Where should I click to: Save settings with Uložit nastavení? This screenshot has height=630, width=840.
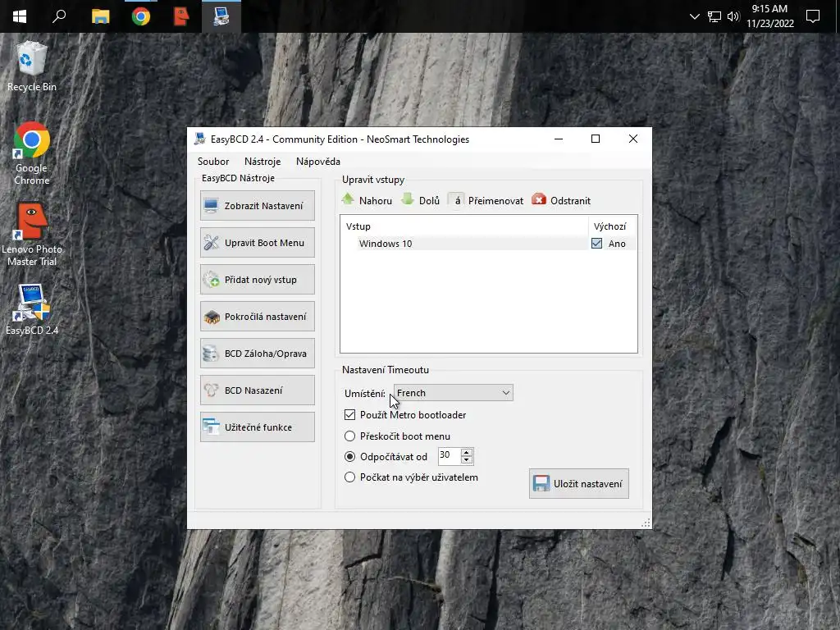(x=578, y=484)
